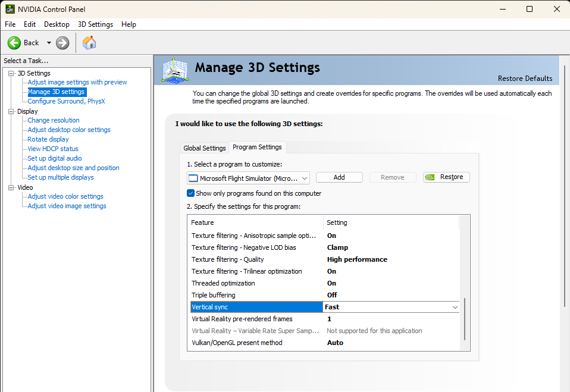Switch to the Global Settings tab
This screenshot has height=392, width=570.
click(x=204, y=148)
